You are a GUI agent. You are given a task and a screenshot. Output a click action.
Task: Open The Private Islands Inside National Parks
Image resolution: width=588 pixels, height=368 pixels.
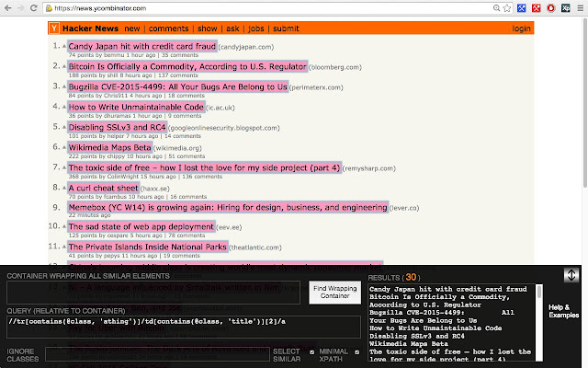(x=148, y=247)
